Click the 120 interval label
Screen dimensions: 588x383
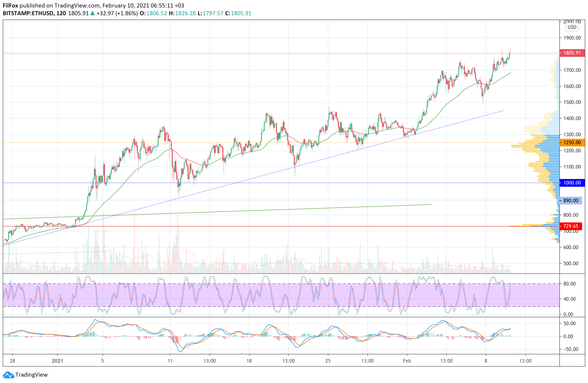point(61,13)
